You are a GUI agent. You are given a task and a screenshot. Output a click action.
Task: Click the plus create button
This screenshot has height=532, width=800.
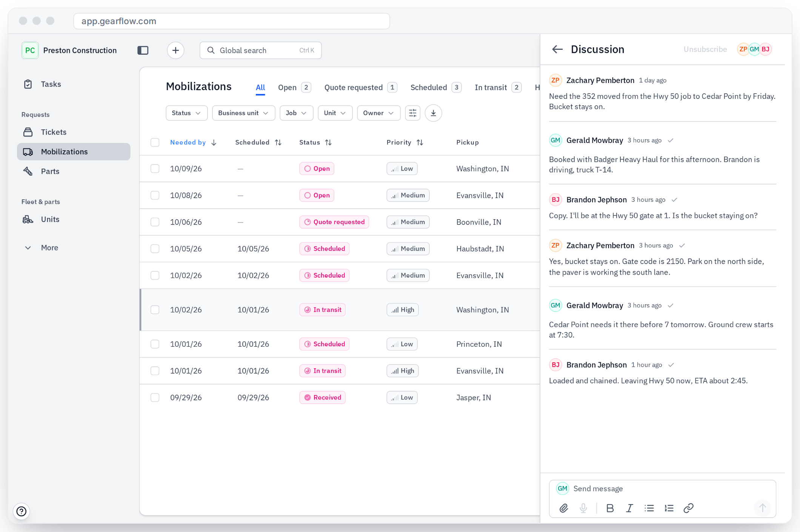coord(175,50)
